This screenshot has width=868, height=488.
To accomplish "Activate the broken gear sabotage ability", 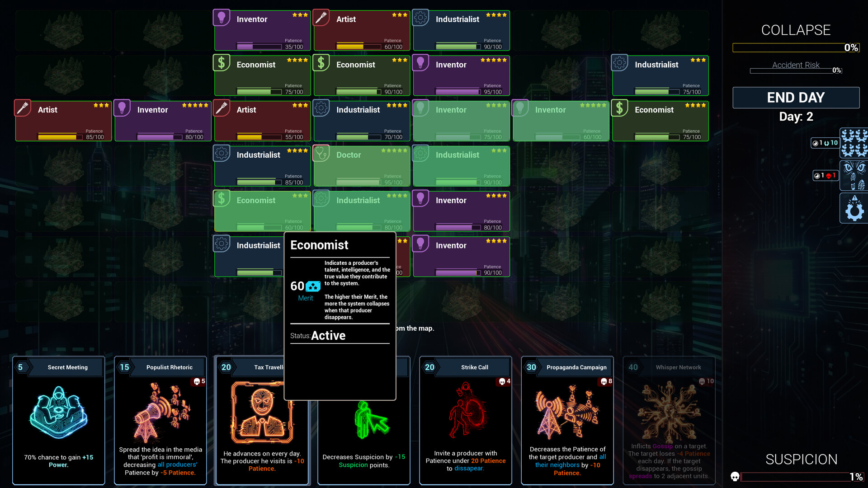I will [854, 209].
